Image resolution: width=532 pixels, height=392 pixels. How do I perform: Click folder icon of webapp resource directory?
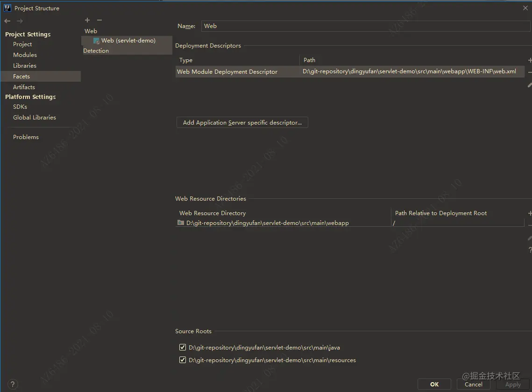pyautogui.click(x=181, y=223)
